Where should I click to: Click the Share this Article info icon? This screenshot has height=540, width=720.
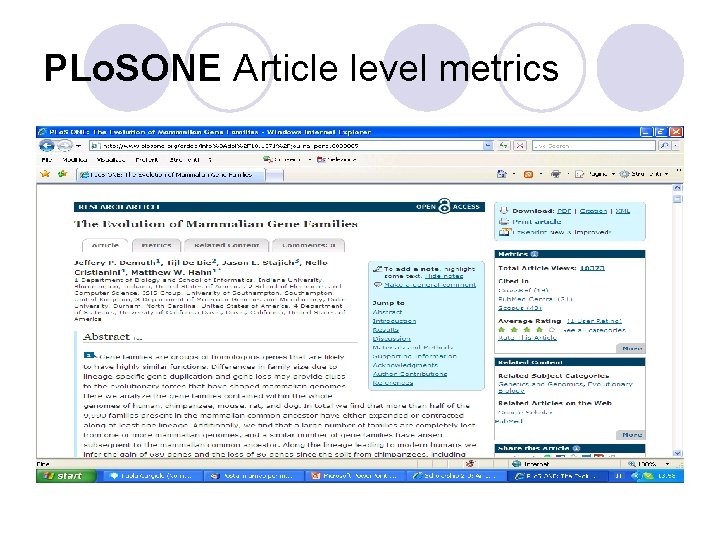pyautogui.click(x=577, y=448)
